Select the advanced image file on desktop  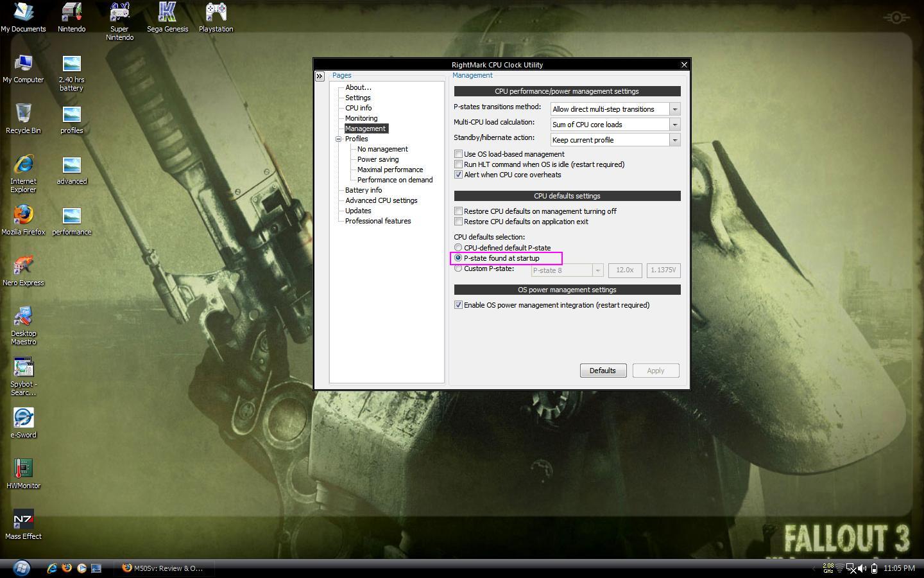[71, 170]
